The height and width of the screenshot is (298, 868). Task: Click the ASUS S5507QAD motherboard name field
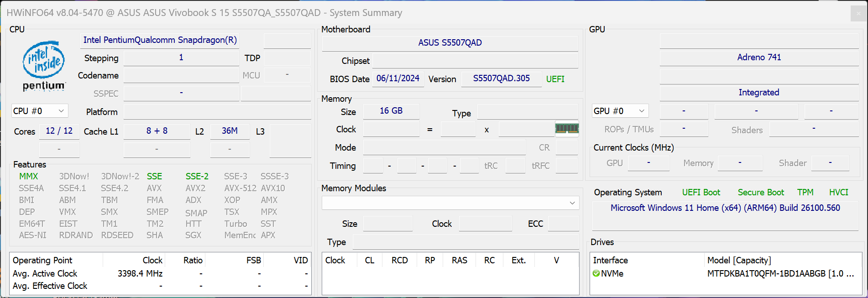click(x=450, y=43)
